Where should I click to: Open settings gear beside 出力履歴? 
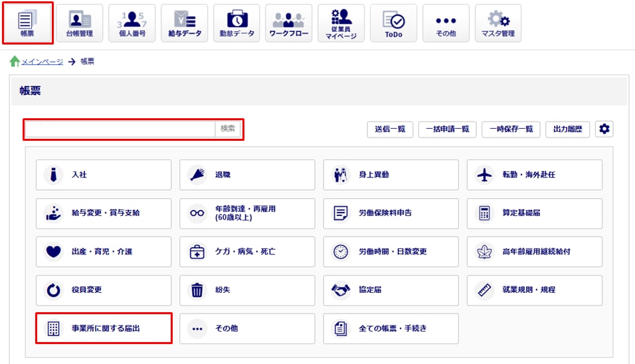click(604, 129)
